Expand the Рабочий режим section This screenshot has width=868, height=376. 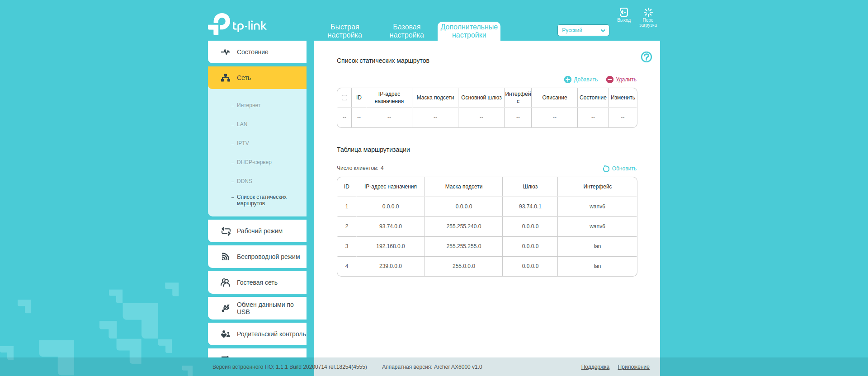click(x=257, y=231)
